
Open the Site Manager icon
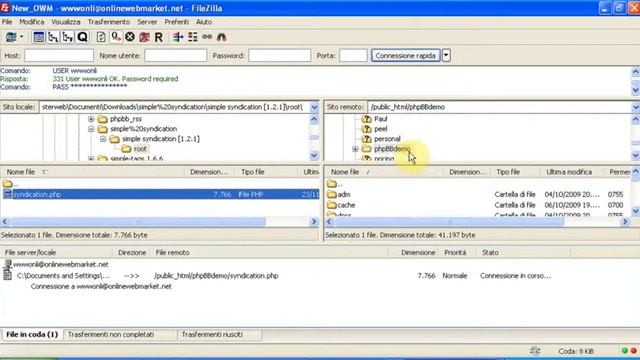(11, 37)
